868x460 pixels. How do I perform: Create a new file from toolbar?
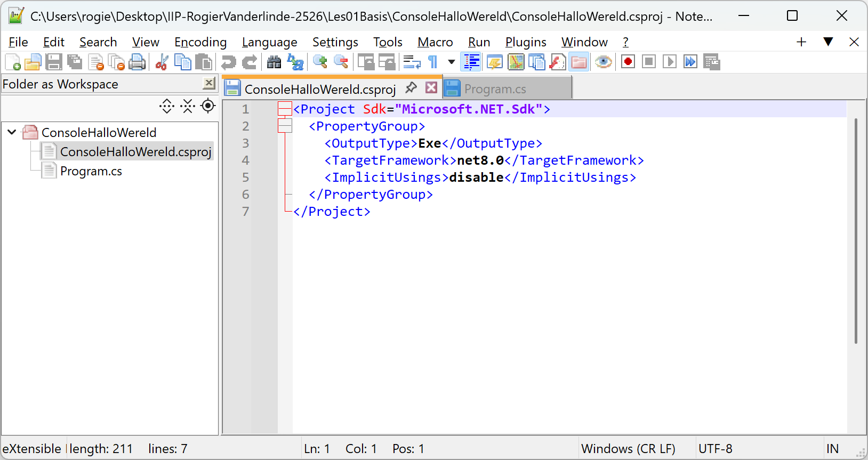13,62
